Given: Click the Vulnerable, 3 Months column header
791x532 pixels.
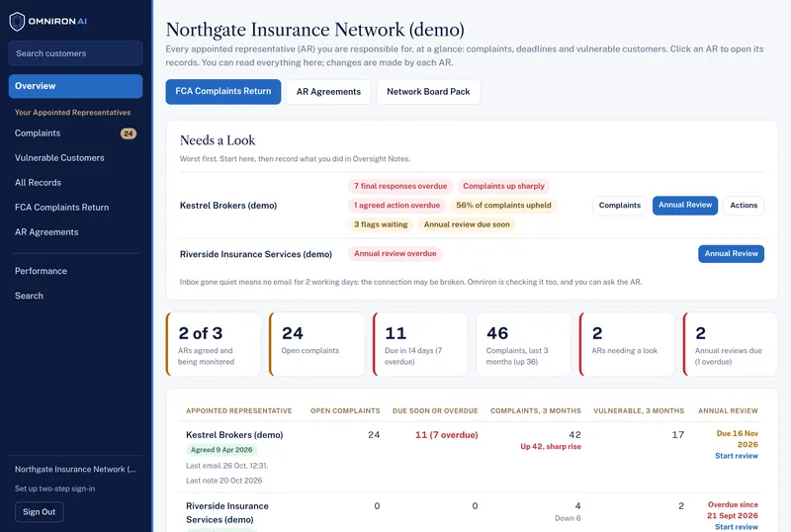Looking at the screenshot, I should (x=639, y=410).
